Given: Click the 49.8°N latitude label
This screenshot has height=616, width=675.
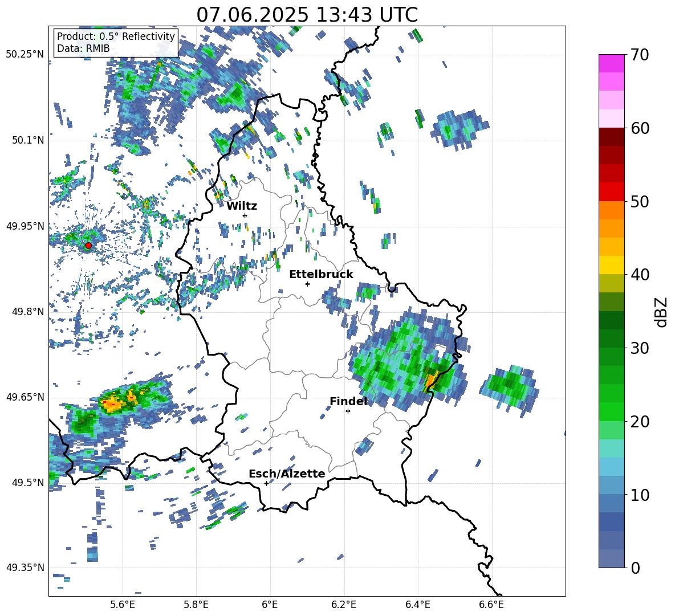Looking at the screenshot, I should coord(28,312).
